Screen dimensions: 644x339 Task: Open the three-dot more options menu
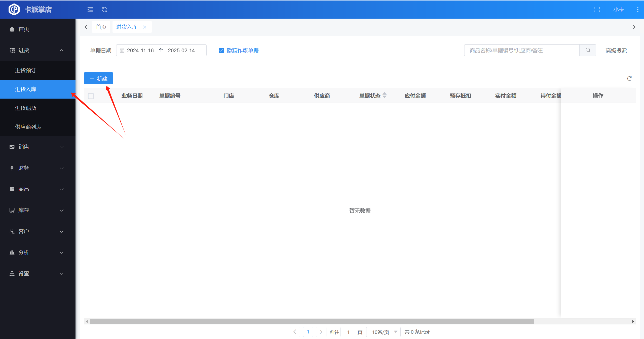pos(637,10)
